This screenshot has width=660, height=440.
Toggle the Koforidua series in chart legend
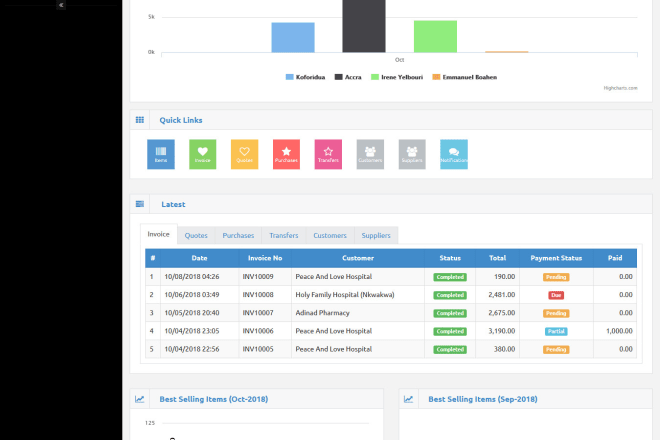pos(306,77)
